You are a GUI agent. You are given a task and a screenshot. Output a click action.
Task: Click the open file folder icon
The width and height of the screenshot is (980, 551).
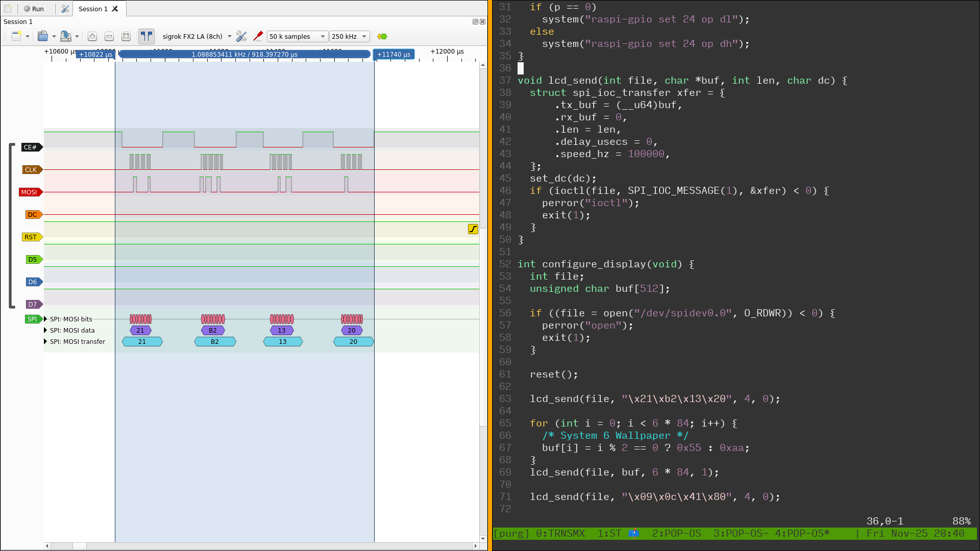[43, 36]
